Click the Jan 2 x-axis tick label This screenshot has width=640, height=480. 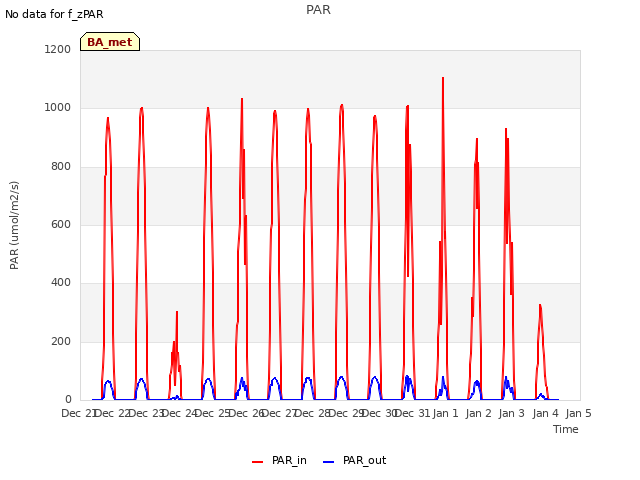click(x=478, y=413)
